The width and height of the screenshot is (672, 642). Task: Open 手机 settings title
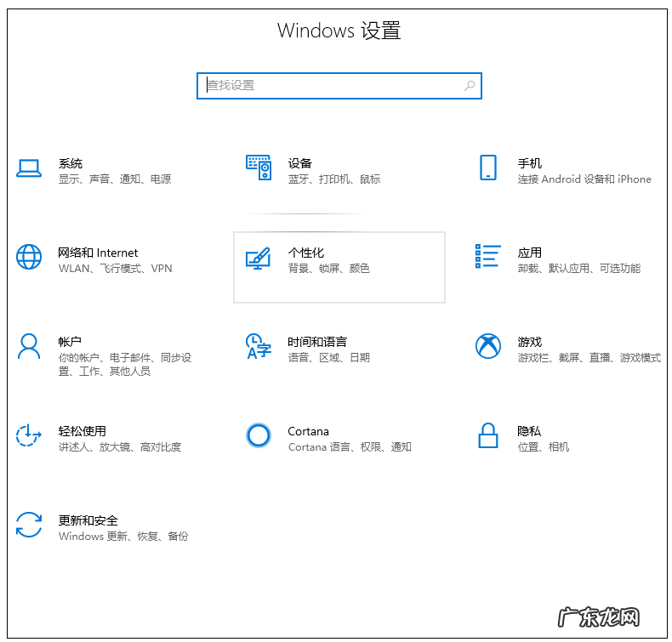tap(530, 163)
